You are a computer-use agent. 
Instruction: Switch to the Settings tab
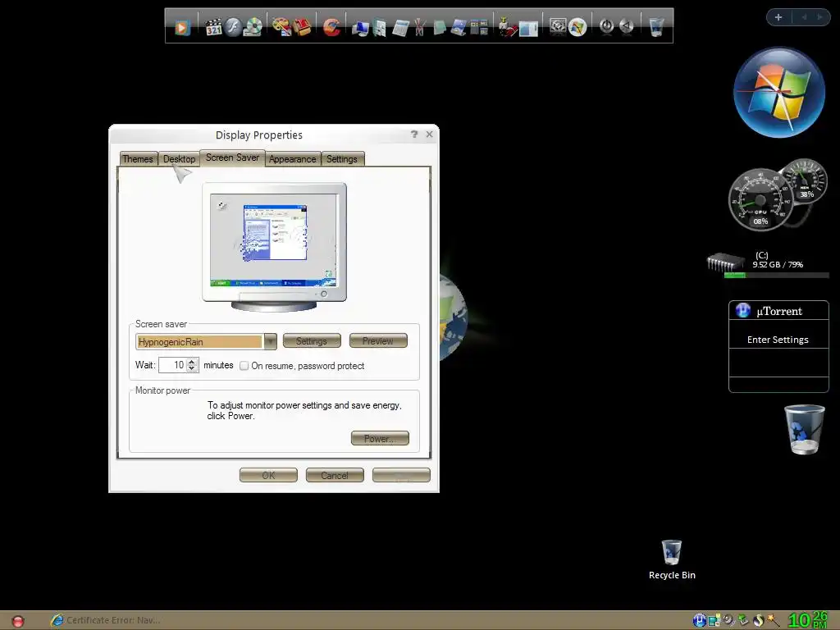(342, 159)
